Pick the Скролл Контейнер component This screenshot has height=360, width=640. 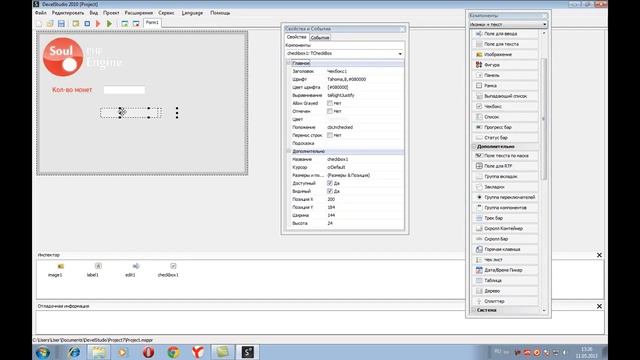coord(505,229)
